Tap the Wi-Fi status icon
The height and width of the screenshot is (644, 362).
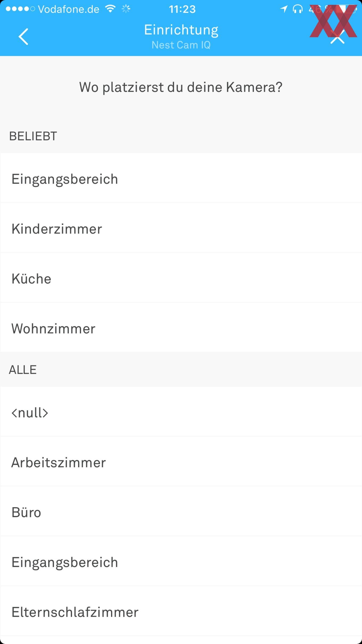coord(110,9)
